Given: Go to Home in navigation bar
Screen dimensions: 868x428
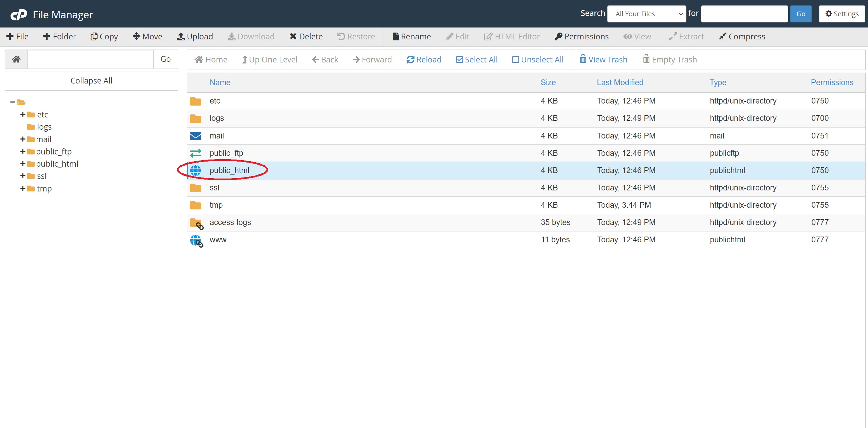Looking at the screenshot, I should pyautogui.click(x=211, y=60).
